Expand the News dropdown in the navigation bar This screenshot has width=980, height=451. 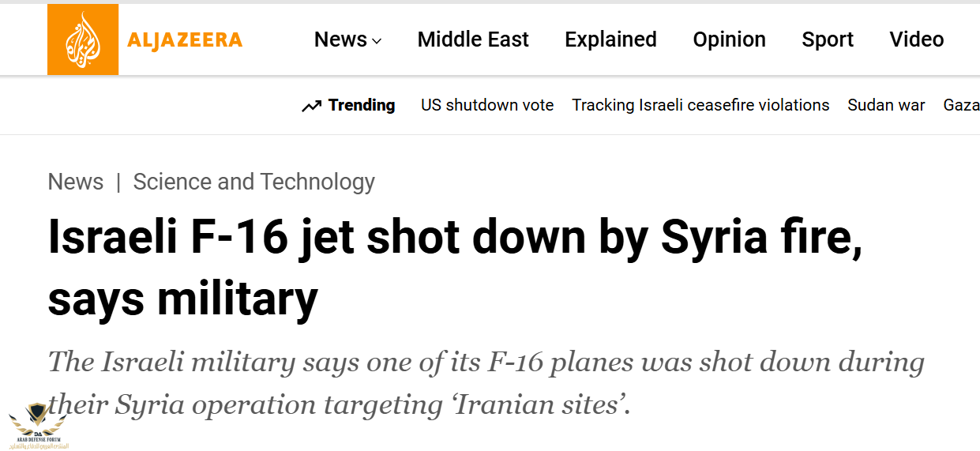point(347,39)
